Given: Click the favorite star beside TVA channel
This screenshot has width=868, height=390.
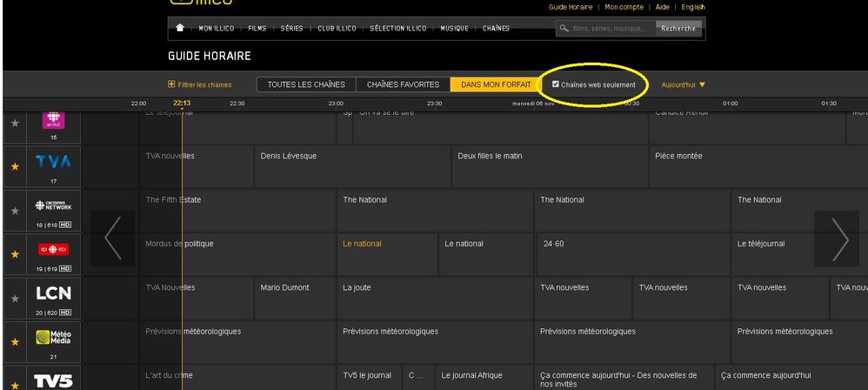Looking at the screenshot, I should (x=14, y=166).
